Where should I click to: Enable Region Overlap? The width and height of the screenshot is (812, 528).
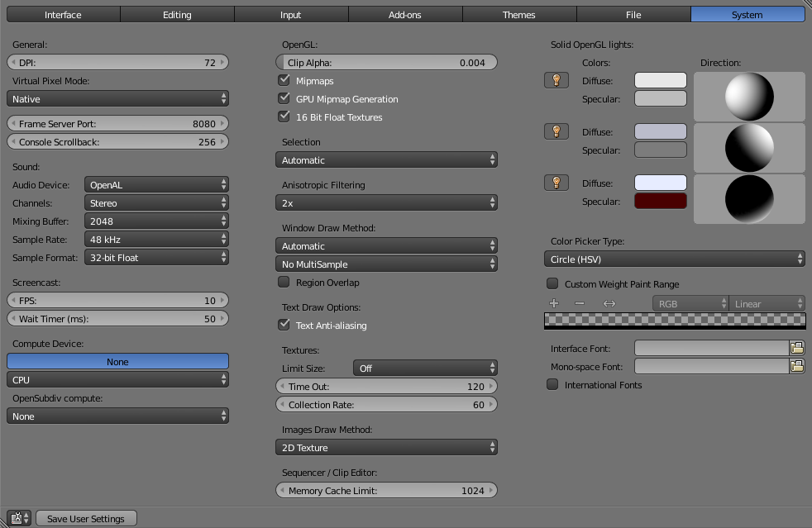284,282
